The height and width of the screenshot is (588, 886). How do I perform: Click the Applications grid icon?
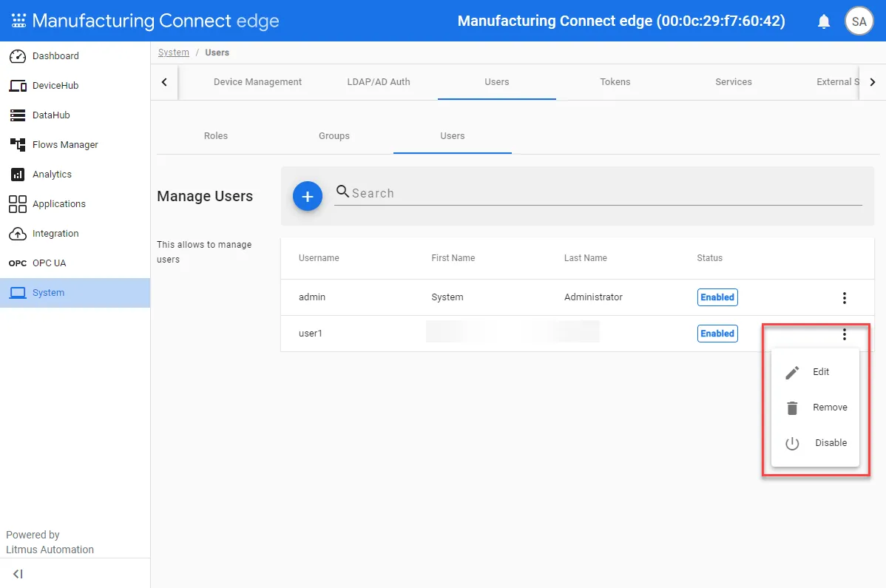point(18,204)
